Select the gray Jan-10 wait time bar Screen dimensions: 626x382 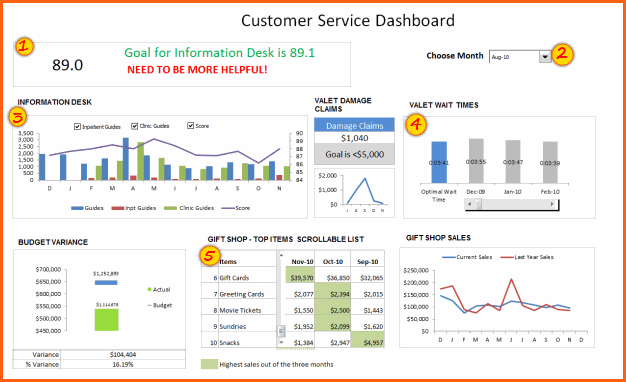pyautogui.click(x=513, y=162)
